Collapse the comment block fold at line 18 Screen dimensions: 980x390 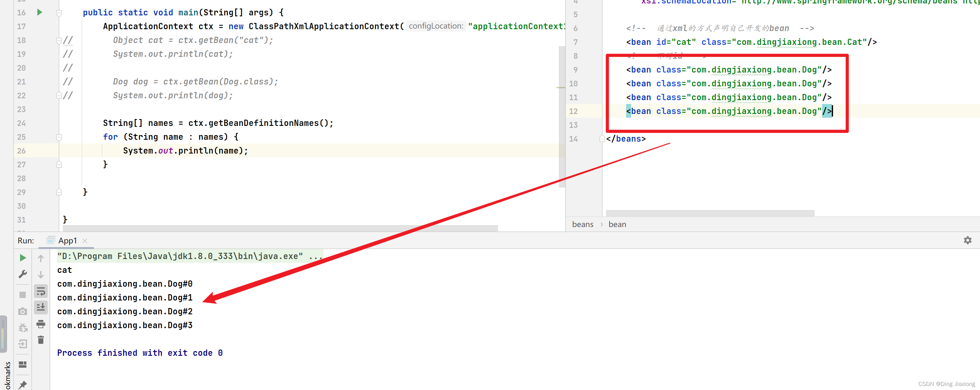coord(59,41)
